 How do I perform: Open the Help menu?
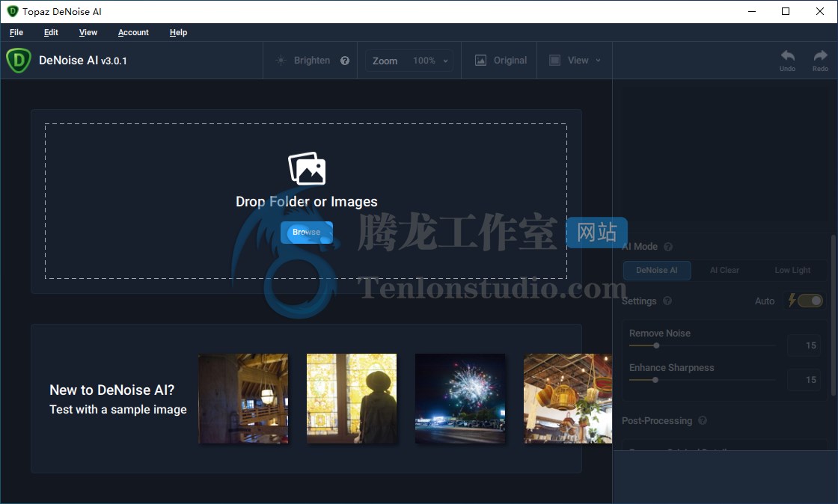[179, 33]
